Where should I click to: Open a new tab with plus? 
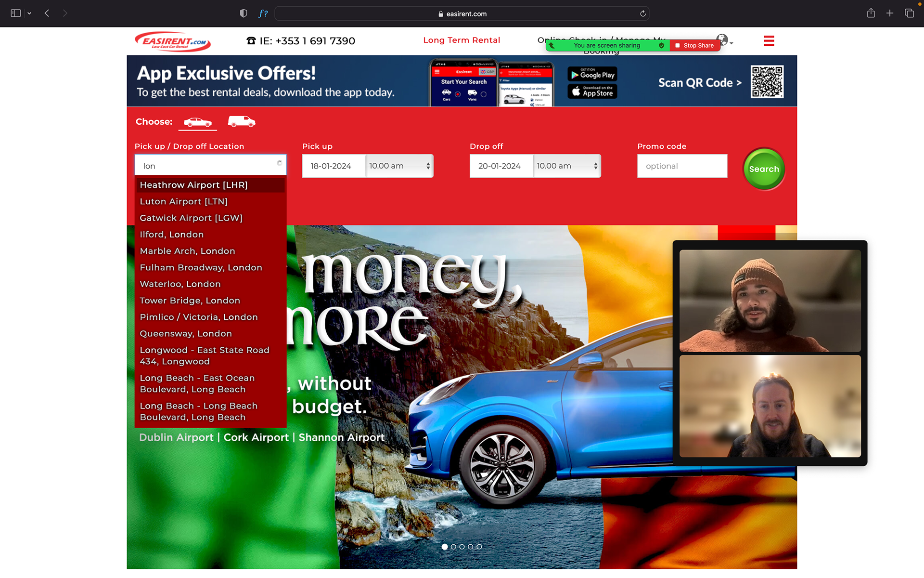point(890,13)
